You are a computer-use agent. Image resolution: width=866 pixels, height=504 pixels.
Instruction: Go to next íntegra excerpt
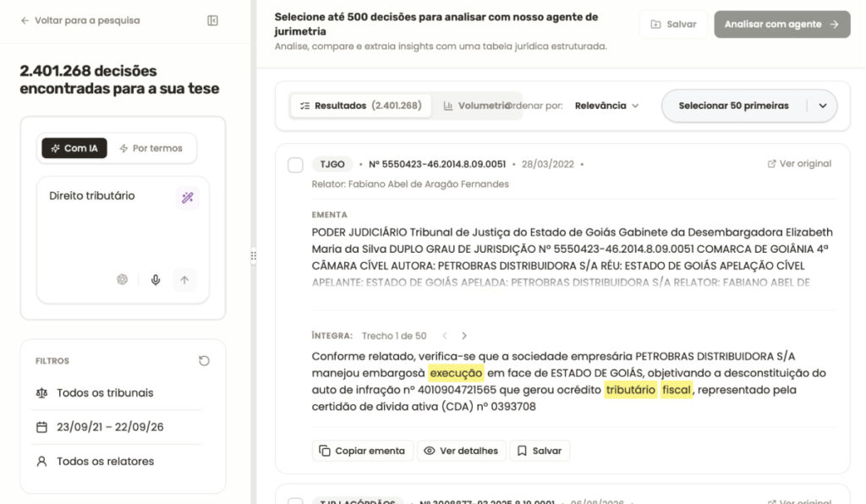464,336
